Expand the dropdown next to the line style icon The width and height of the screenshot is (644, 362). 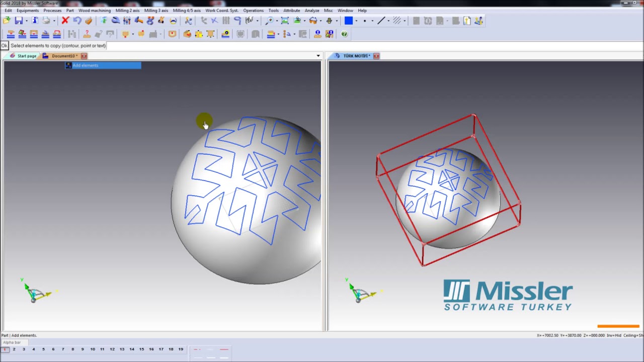pyautogui.click(x=388, y=21)
